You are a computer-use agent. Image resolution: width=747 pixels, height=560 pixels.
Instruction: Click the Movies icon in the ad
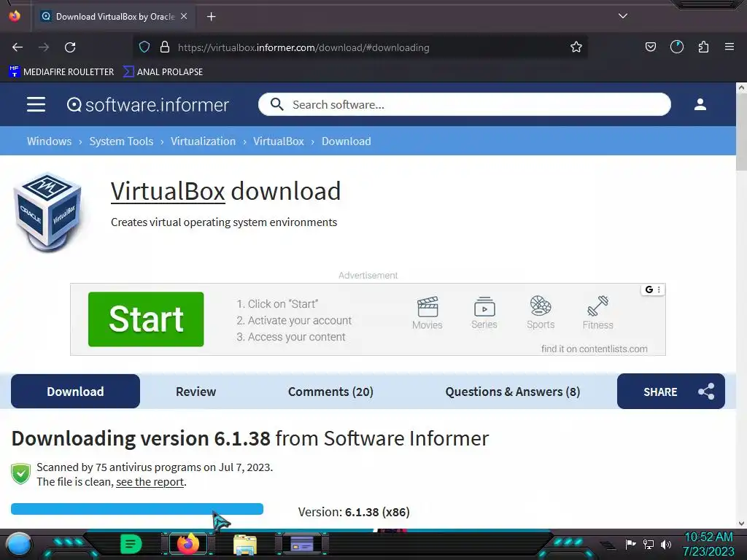click(427, 307)
